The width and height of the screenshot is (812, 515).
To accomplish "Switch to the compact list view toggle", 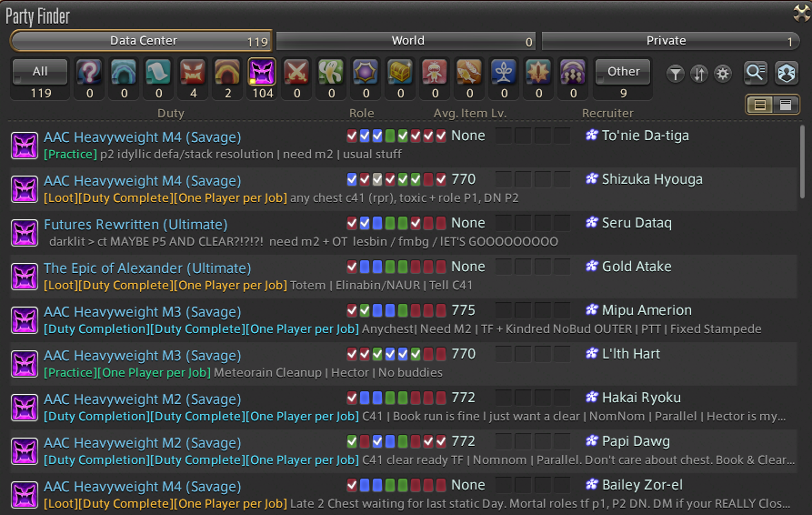I will pyautogui.click(x=759, y=106).
